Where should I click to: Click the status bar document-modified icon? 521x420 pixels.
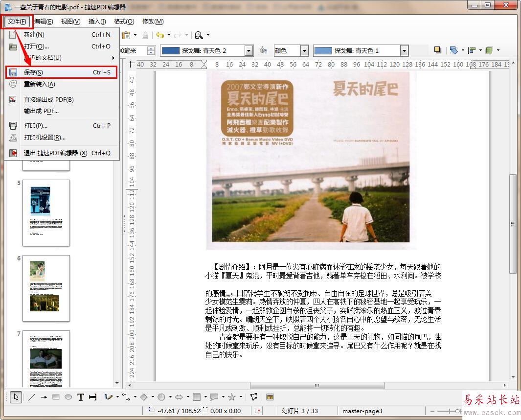(x=258, y=411)
